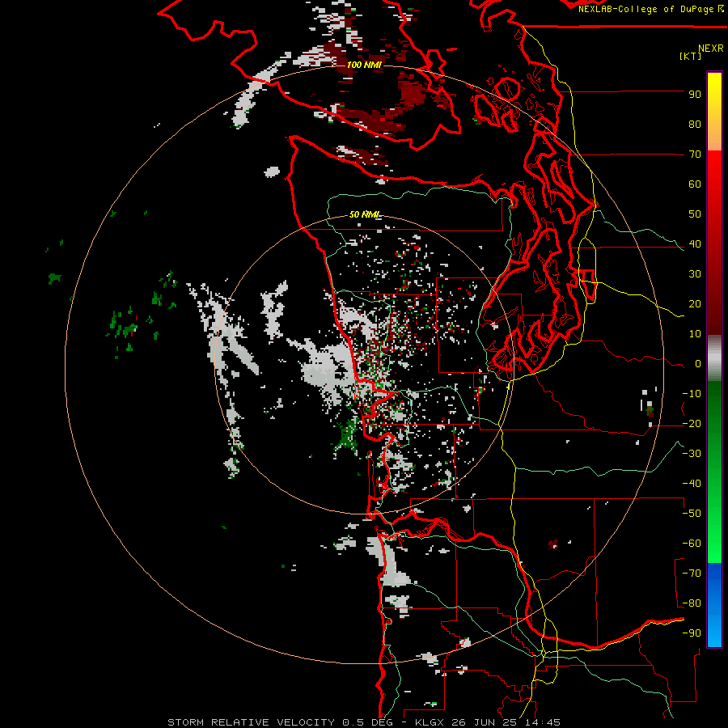
Task: Click the 50 NMI range ring label
Action: click(x=364, y=214)
